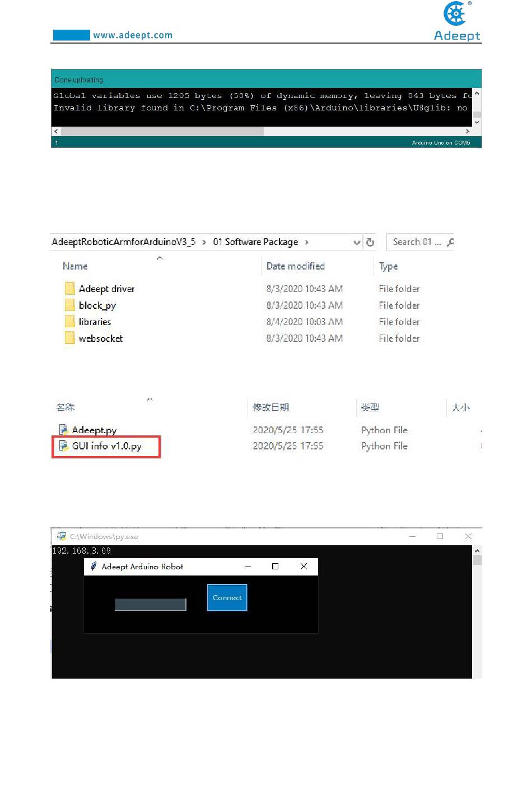Click the refresh icon beside the address bar
Screen dimensions: 532x789
click(370, 242)
